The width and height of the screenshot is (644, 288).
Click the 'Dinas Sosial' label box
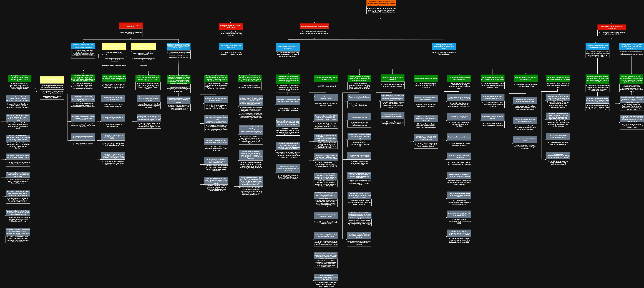click(x=143, y=65)
